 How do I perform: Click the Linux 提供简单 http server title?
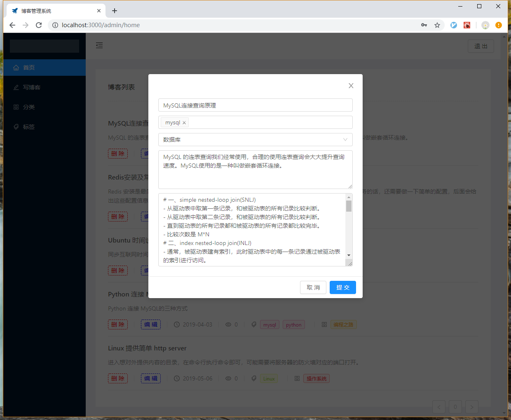147,348
